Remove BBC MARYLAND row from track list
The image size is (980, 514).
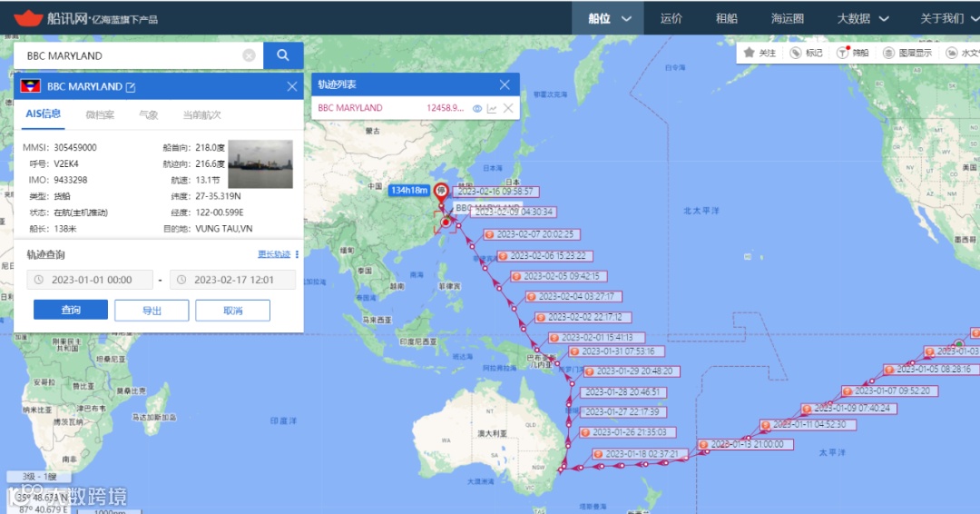pyautogui.click(x=508, y=108)
